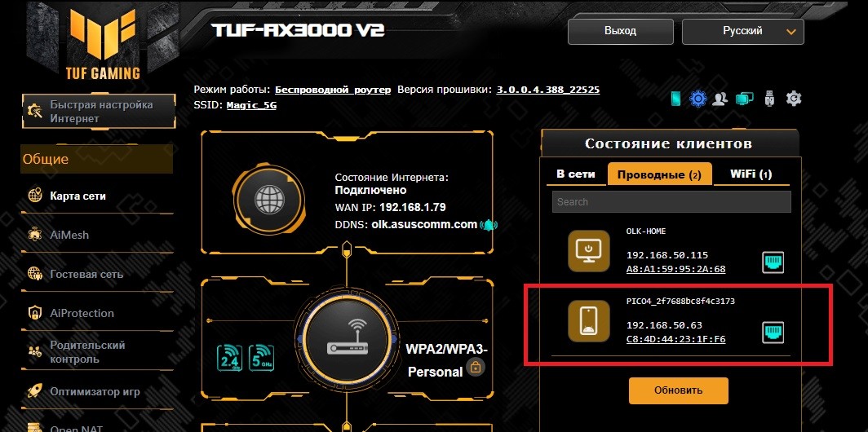The width and height of the screenshot is (868, 432).
Task: Click the client Search input field
Action: coord(671,202)
